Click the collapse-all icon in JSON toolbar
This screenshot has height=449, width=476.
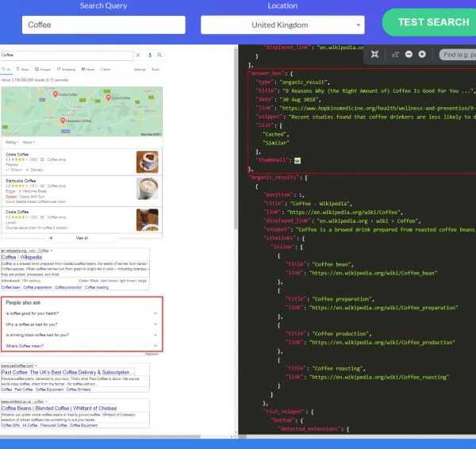click(x=376, y=54)
